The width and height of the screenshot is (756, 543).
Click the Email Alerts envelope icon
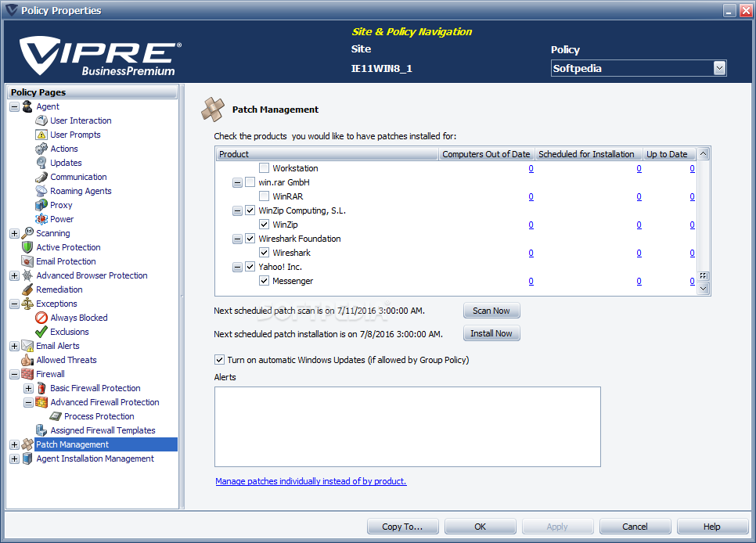click(27, 346)
